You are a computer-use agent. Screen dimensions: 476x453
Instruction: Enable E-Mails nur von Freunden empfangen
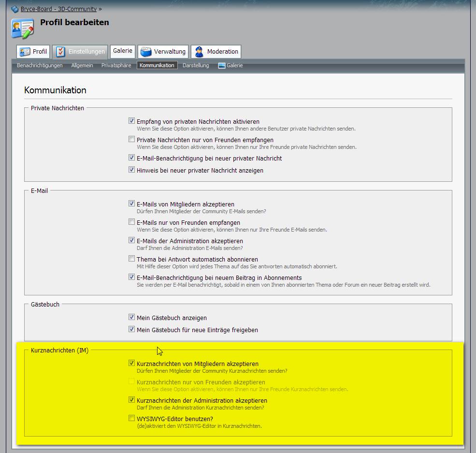click(x=131, y=222)
